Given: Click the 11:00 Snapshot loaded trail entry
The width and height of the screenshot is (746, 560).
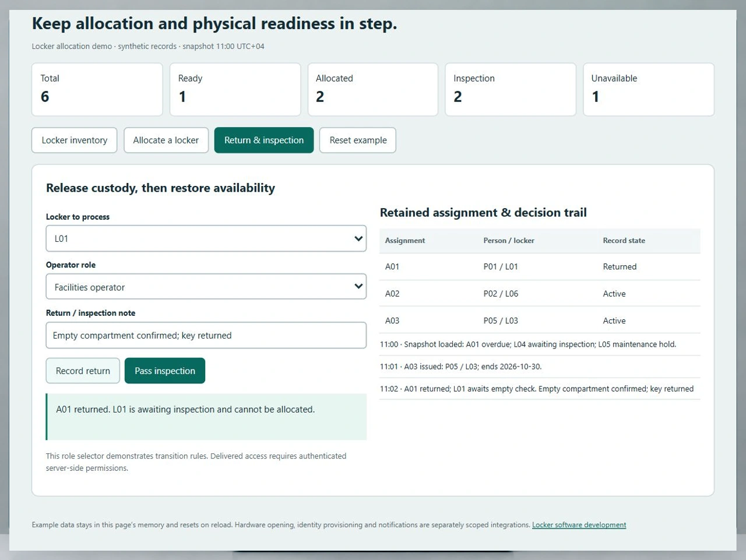Looking at the screenshot, I should pyautogui.click(x=540, y=344).
